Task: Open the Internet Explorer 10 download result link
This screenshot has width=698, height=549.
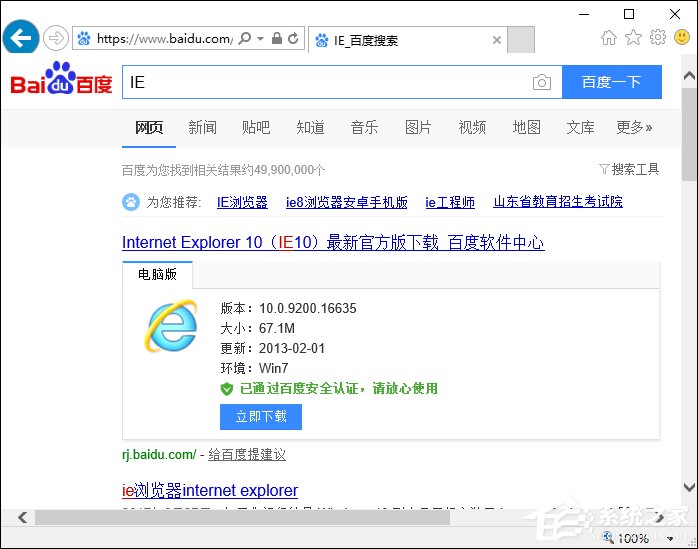Action: pos(333,243)
